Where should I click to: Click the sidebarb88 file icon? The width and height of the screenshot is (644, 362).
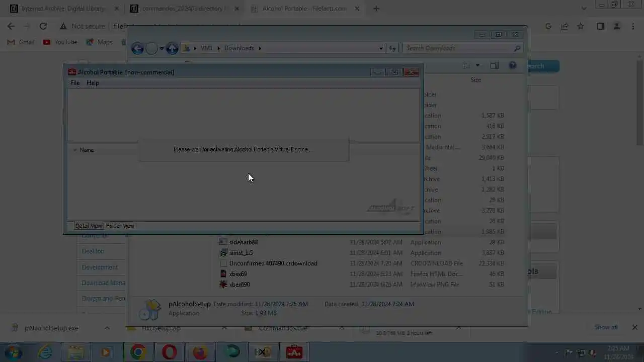(223, 242)
